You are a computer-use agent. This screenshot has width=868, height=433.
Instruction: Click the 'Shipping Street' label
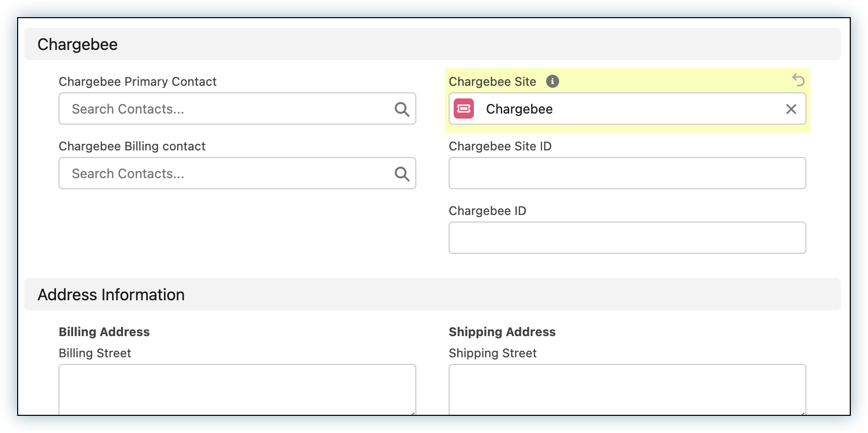click(x=493, y=353)
